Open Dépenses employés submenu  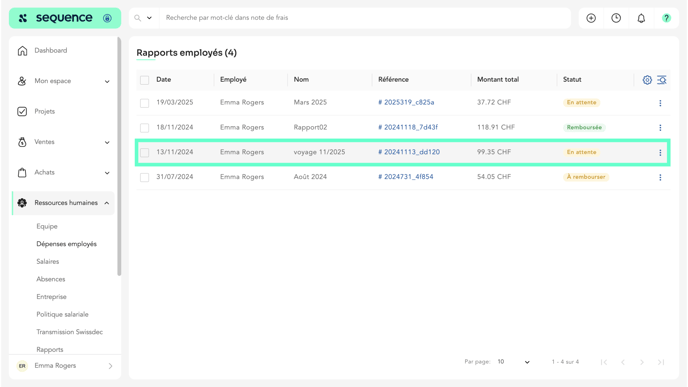coord(67,244)
